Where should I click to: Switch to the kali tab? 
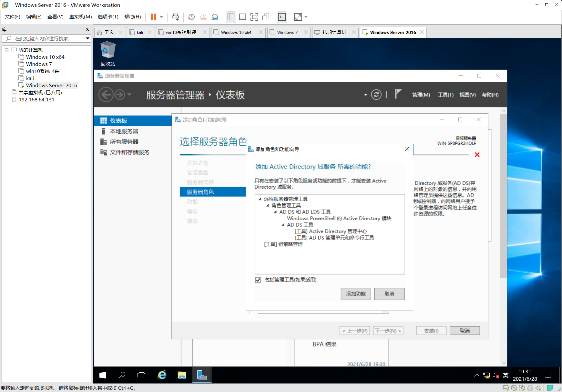140,32
